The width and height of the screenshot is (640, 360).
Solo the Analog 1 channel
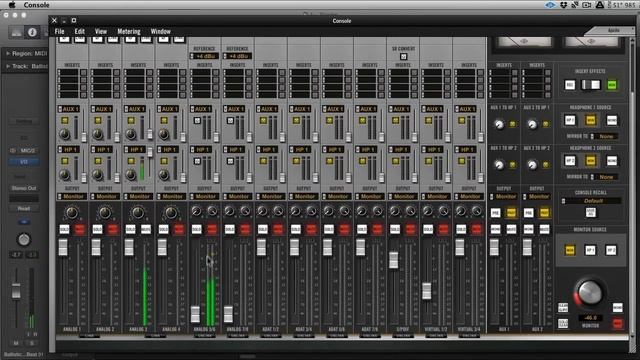tap(64, 229)
